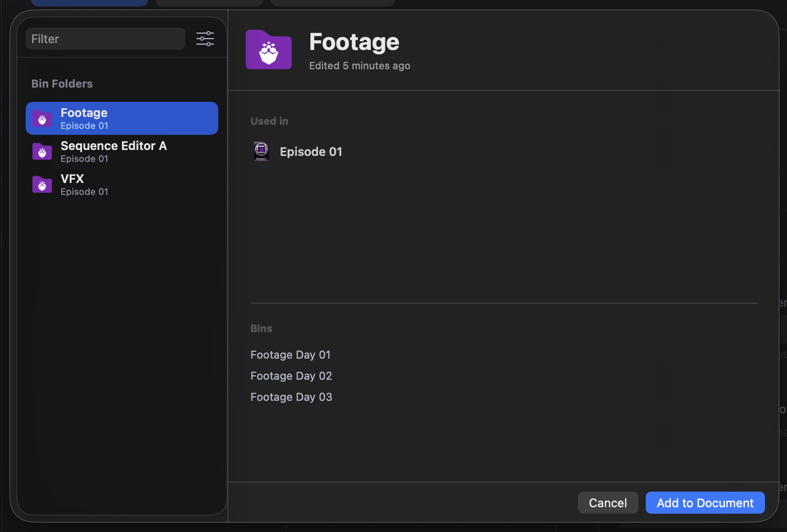Click the Episode 01 project icon
The width and height of the screenshot is (787, 532).
(261, 151)
